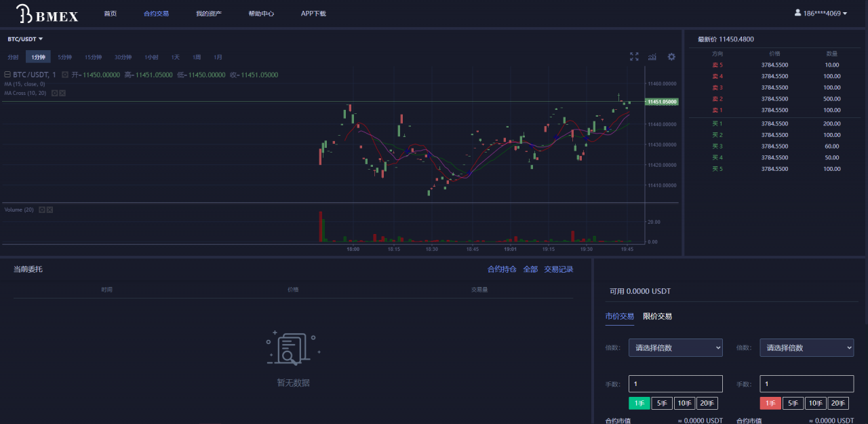Open Volume (20) indicator settings
The image size is (868, 424).
coord(42,210)
